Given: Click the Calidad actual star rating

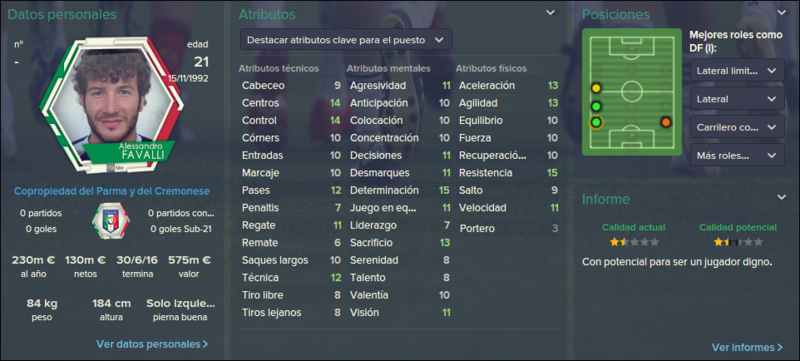Looking at the screenshot, I should [x=634, y=242].
